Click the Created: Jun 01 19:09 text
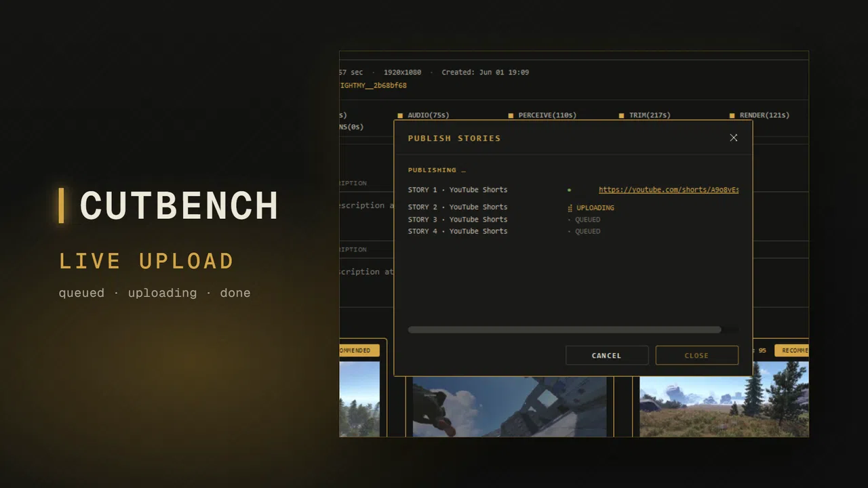Screen dimensions: 868x488 [x=486, y=73]
